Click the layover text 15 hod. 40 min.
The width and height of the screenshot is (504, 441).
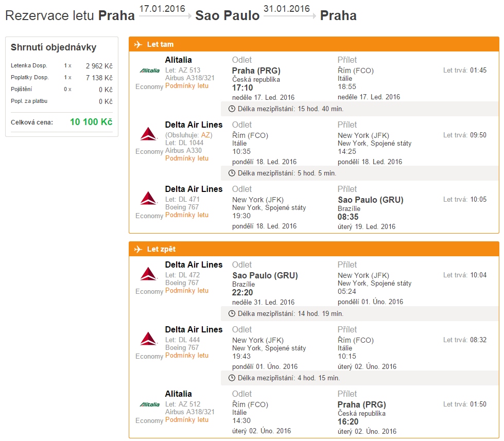[x=320, y=109]
